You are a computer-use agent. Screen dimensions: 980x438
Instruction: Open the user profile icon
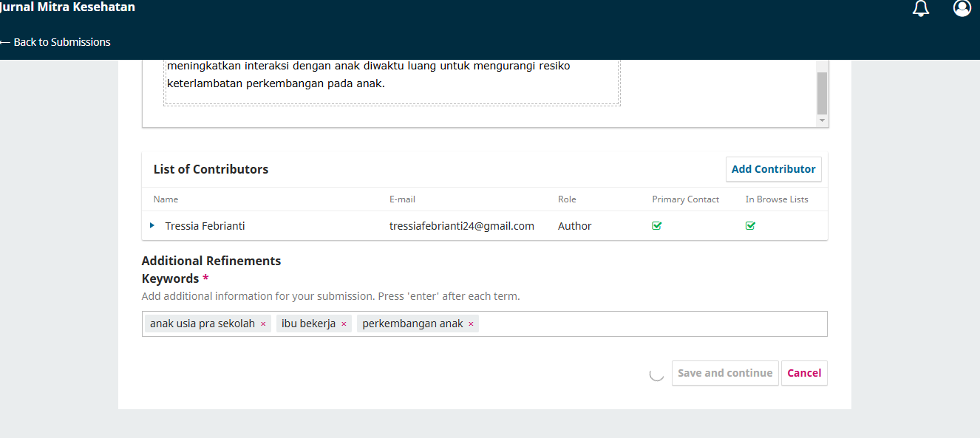point(962,8)
